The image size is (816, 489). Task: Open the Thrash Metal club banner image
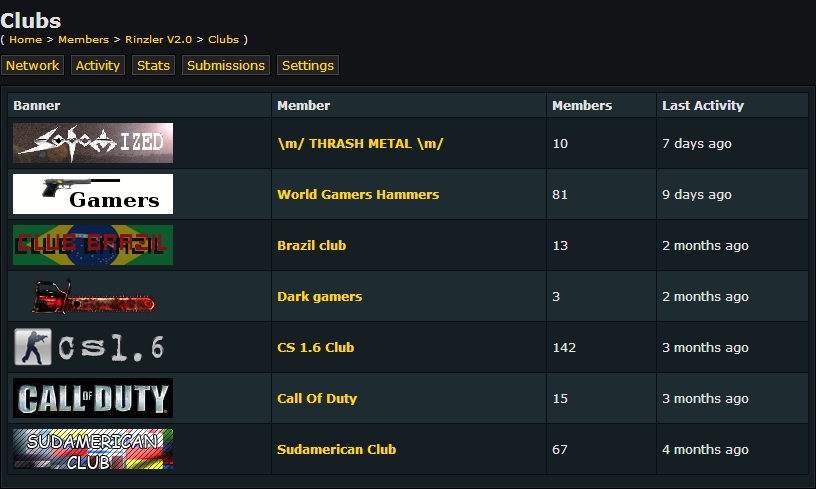coord(93,143)
